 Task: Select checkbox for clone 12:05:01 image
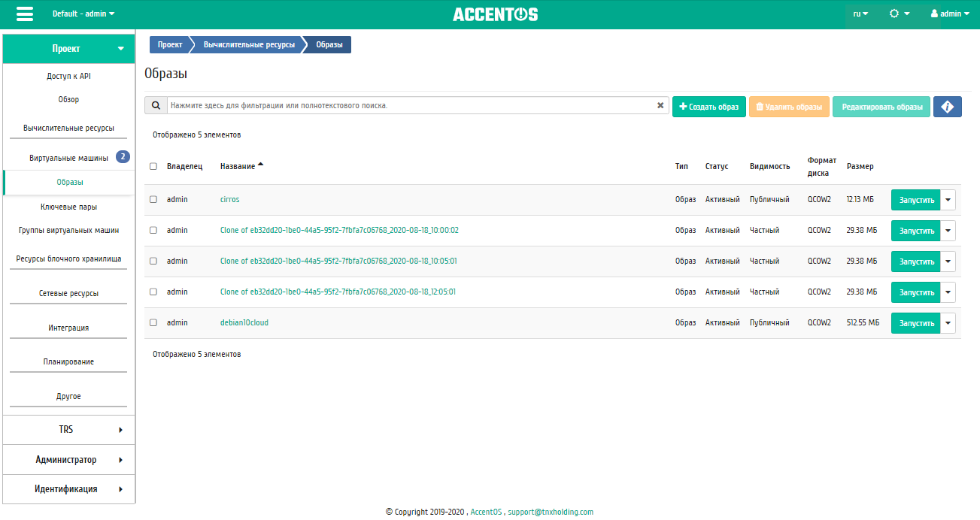153,292
